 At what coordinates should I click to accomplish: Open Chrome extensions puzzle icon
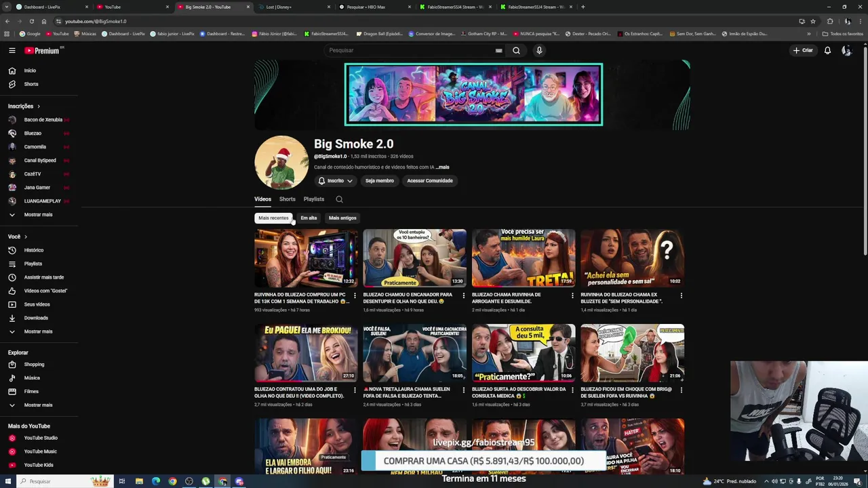829,21
